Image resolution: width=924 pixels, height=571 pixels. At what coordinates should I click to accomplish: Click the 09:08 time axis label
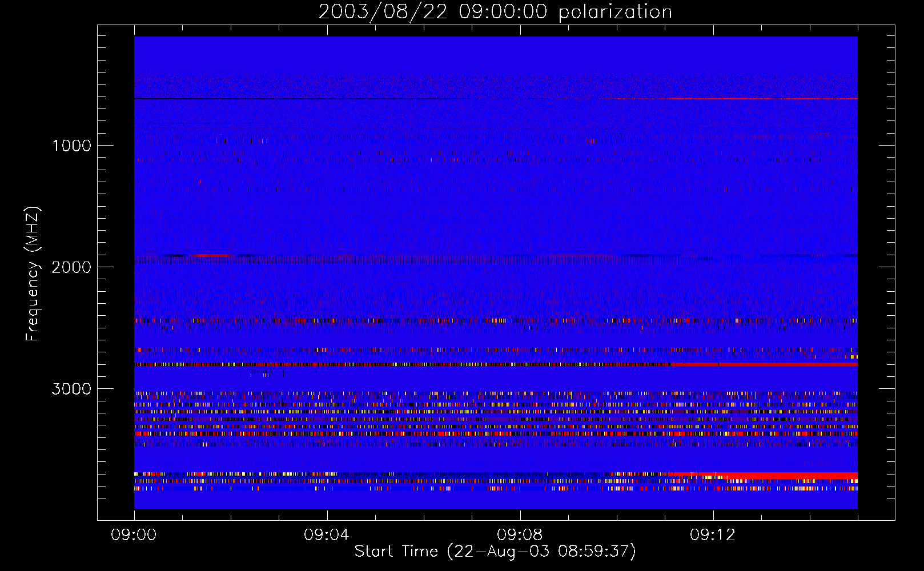click(x=520, y=535)
